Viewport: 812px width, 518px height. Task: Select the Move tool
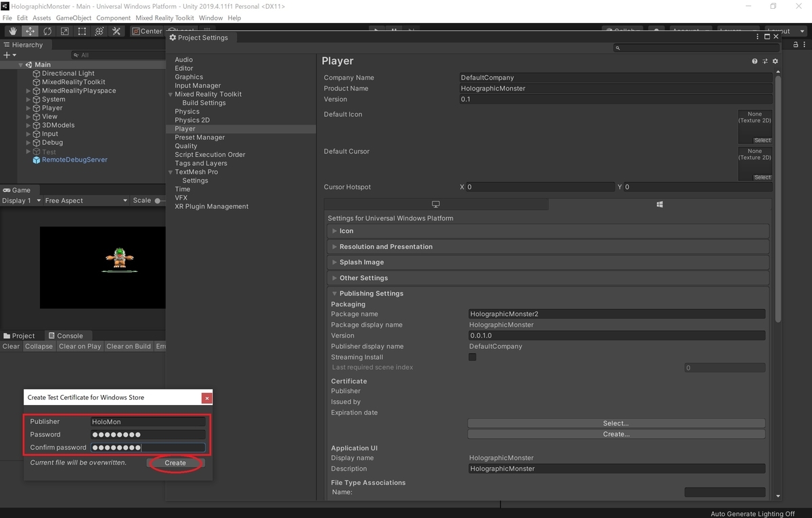(30, 31)
